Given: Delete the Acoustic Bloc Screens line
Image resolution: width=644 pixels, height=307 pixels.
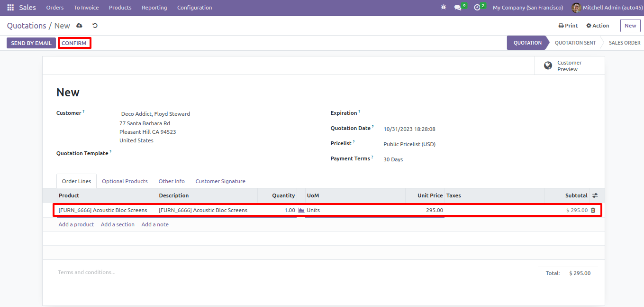Looking at the screenshot, I should click(593, 210).
